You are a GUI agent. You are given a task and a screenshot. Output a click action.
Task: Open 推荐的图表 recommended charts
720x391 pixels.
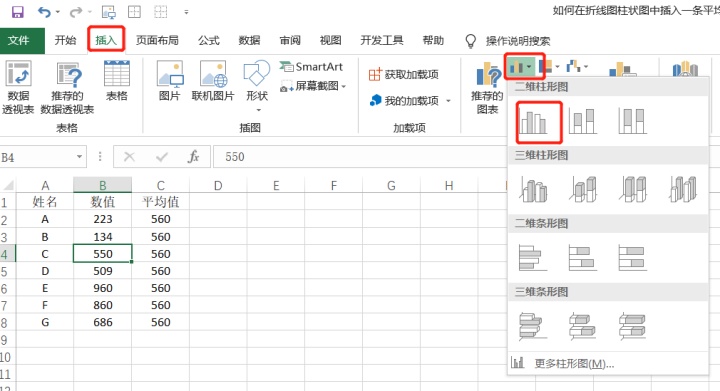(x=487, y=87)
